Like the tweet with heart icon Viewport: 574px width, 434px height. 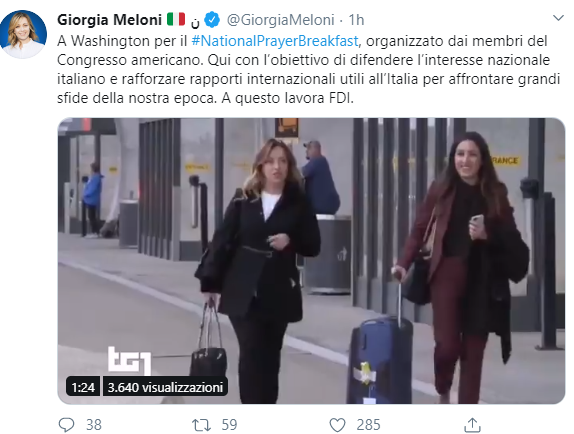click(x=337, y=425)
